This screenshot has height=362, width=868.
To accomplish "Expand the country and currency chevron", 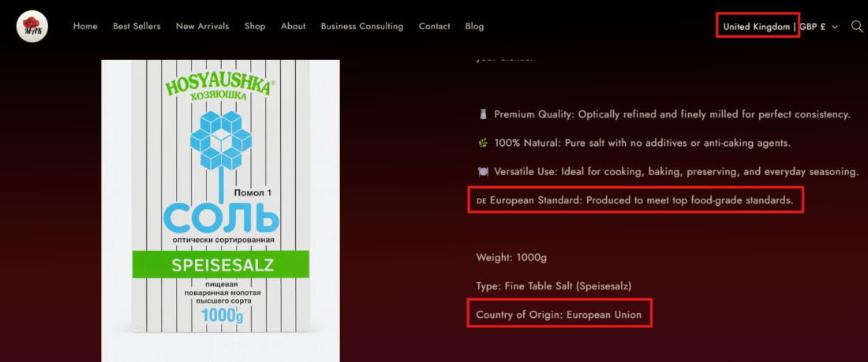I will 835,27.
